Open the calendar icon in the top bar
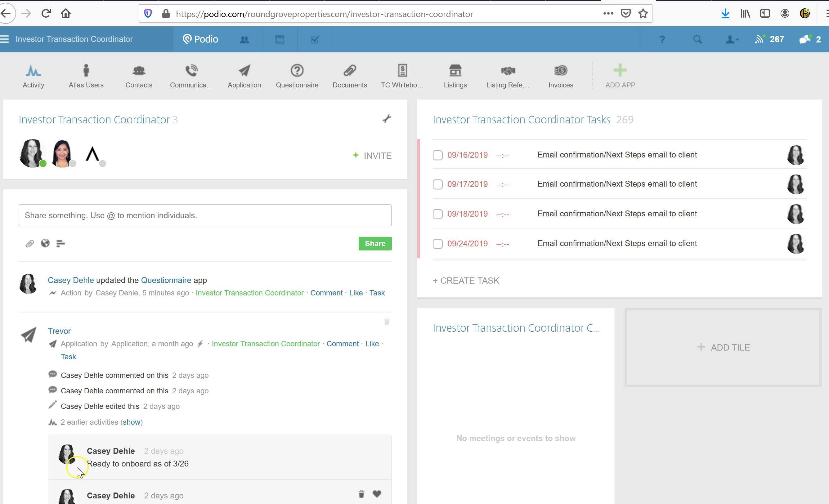 280,39
